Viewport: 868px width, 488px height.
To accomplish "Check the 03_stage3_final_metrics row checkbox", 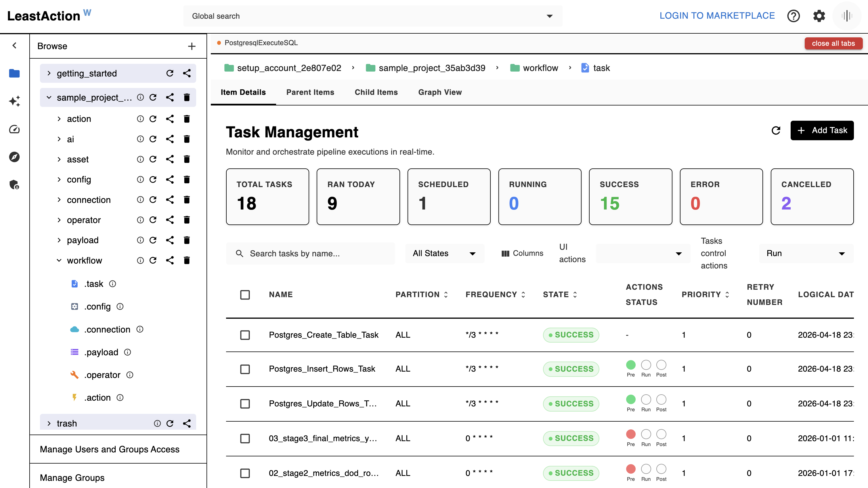I will click(x=245, y=438).
